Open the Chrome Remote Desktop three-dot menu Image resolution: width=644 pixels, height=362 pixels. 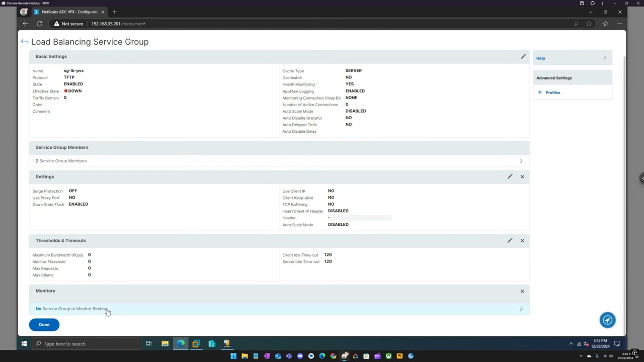coord(602,4)
